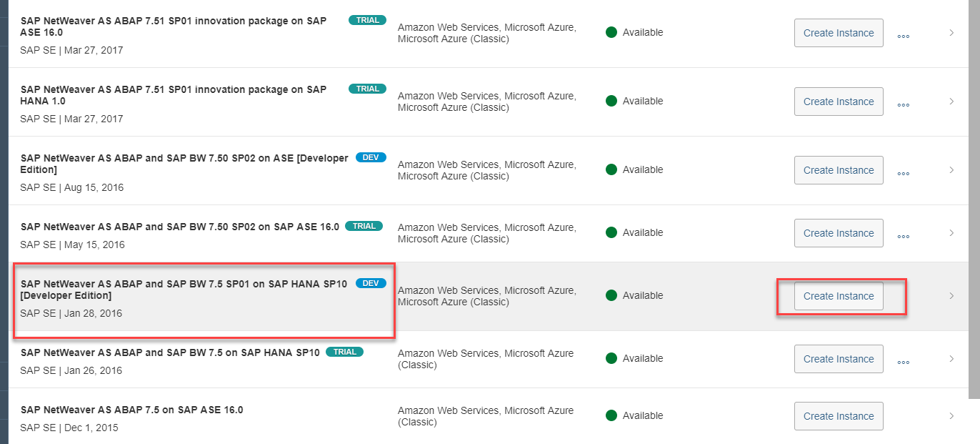980x444 pixels.
Task: Open more options for the 7.51 HANA 1.0 entry
Action: point(903,105)
